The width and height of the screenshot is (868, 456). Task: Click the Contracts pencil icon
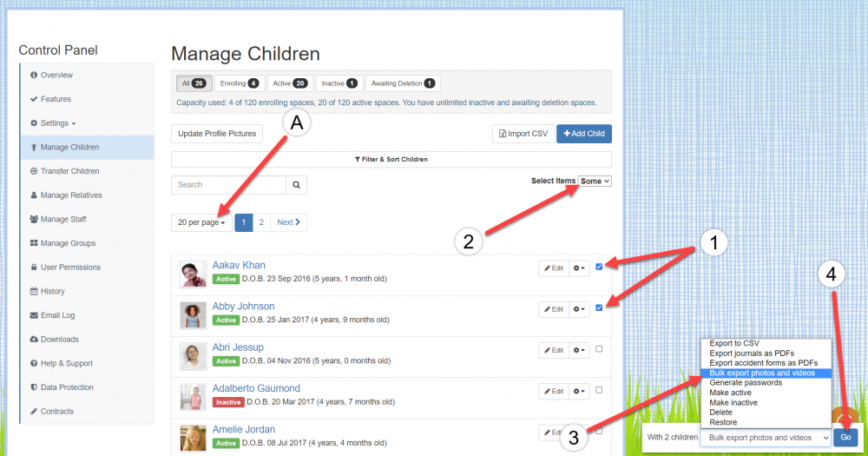pyautogui.click(x=34, y=411)
